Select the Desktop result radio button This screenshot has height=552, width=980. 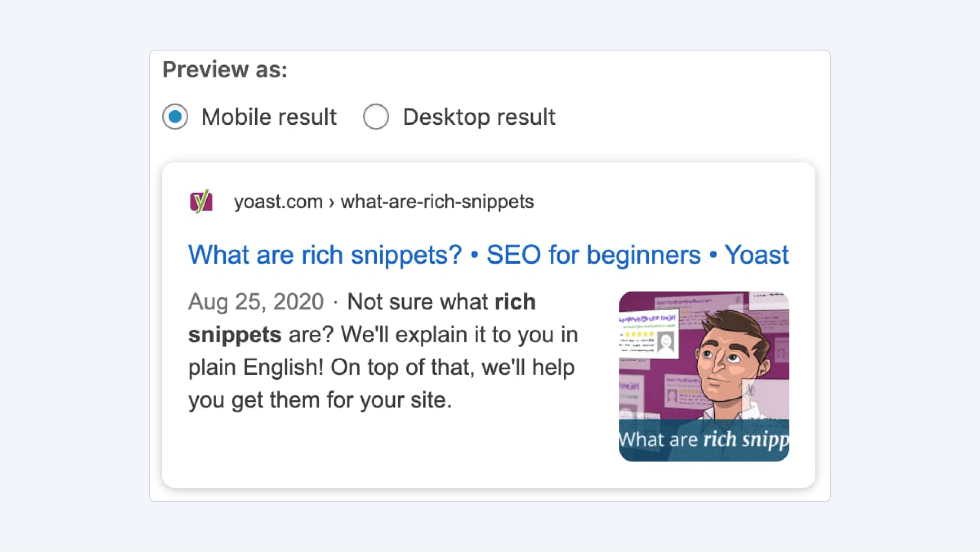point(376,117)
